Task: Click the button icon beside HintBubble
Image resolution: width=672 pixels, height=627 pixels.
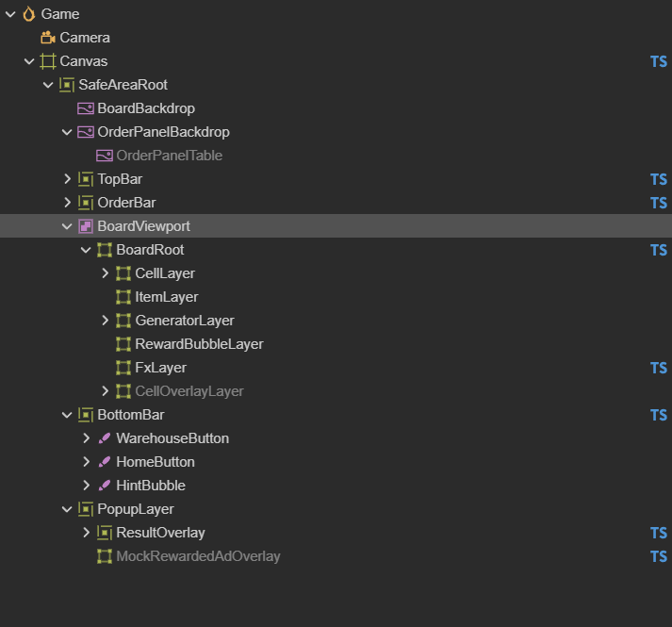Action: click(x=104, y=486)
